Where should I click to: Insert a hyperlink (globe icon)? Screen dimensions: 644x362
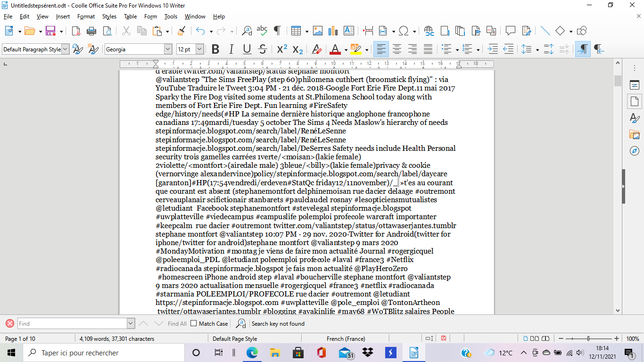(429, 31)
